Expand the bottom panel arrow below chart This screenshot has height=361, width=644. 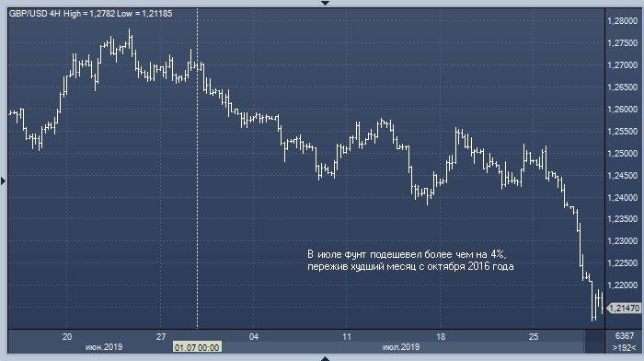[325, 358]
